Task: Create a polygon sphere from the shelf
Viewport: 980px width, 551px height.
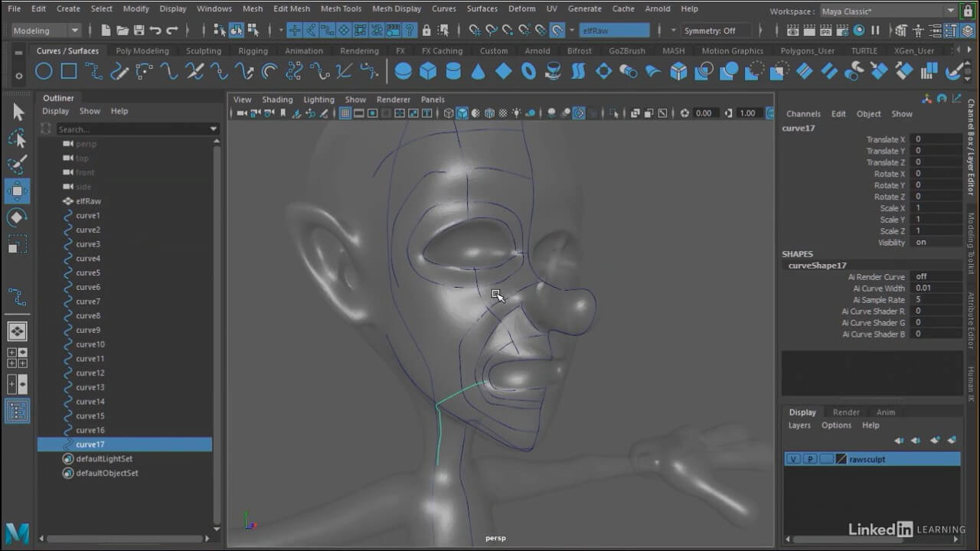Action: pos(403,71)
